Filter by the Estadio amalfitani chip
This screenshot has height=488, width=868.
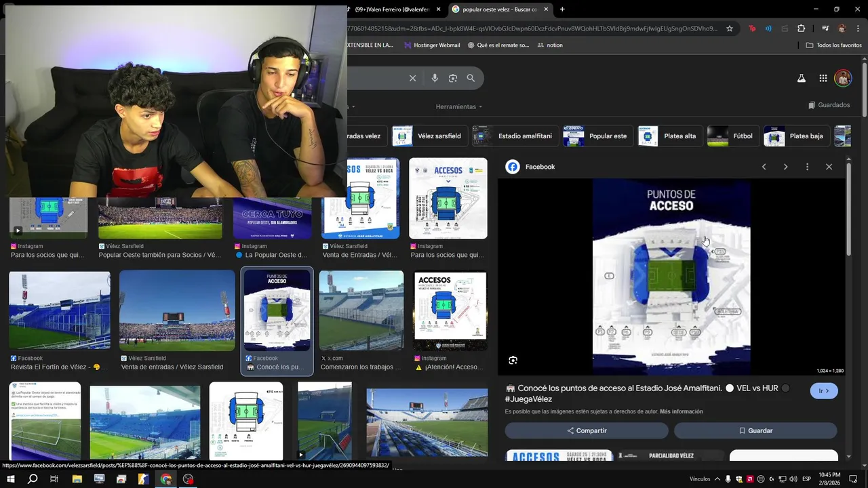pos(514,136)
